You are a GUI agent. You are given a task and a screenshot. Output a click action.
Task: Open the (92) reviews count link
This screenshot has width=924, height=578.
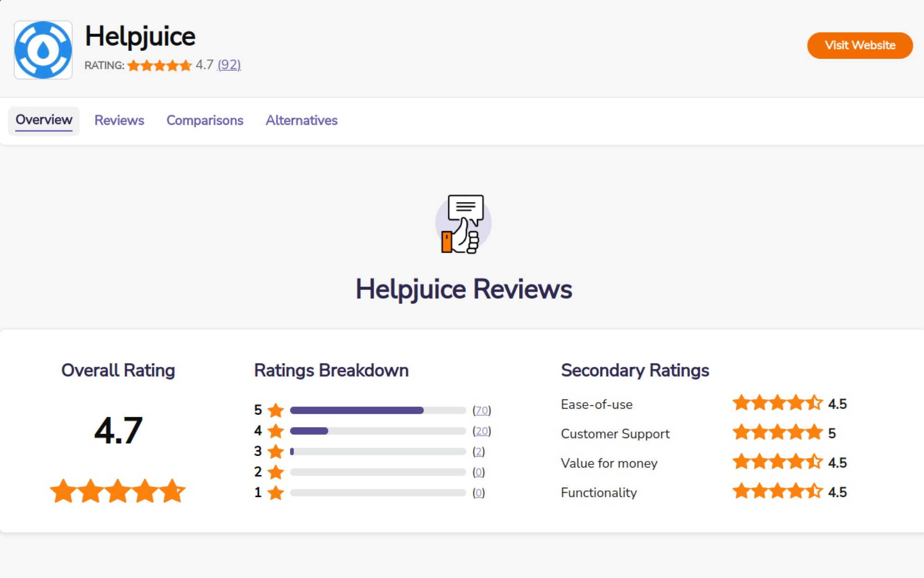pos(229,65)
